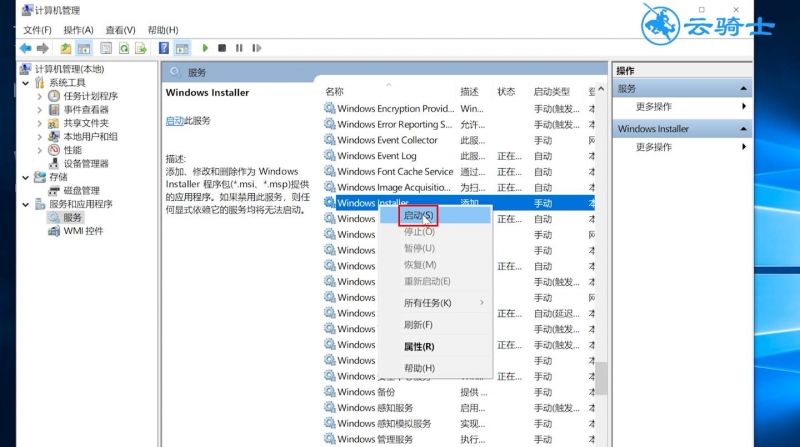Select the Windows Error Reporting S... row

(x=459, y=124)
